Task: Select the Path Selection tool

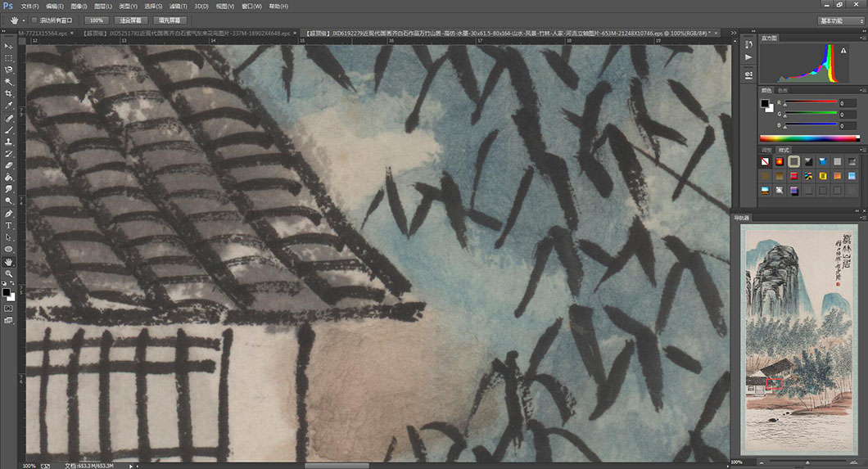Action: (8, 237)
